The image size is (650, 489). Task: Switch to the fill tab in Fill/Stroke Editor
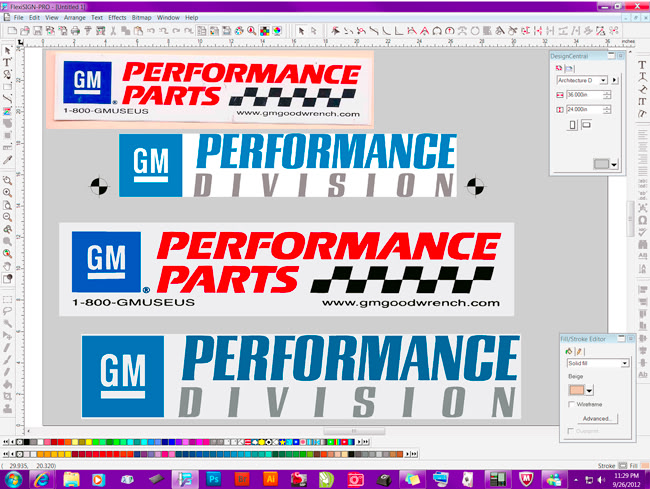tap(569, 351)
